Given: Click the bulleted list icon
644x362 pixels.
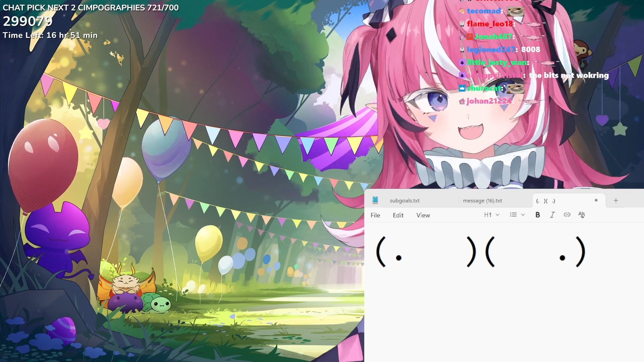Looking at the screenshot, I should pos(513,215).
